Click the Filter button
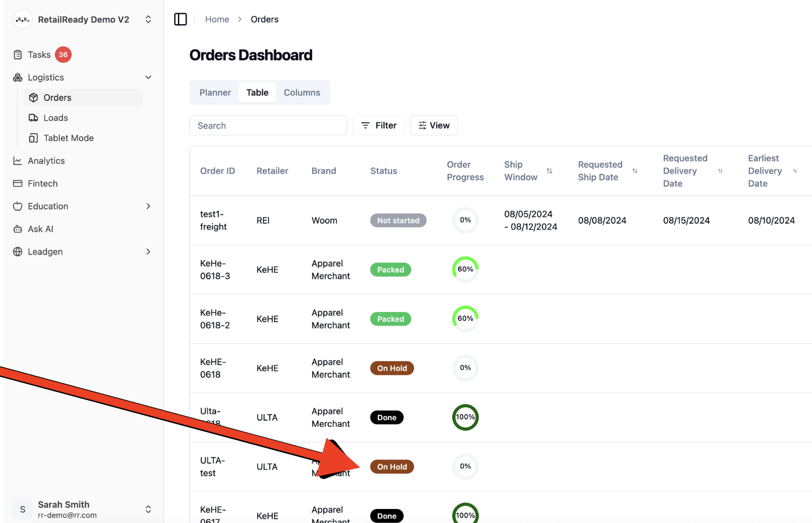 379,125
